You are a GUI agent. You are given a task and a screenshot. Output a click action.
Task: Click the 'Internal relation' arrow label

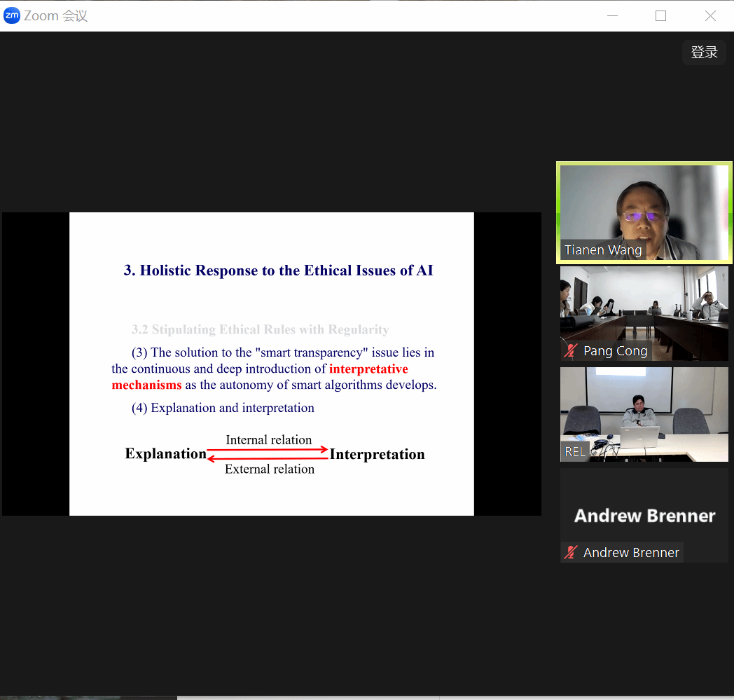[268, 440]
